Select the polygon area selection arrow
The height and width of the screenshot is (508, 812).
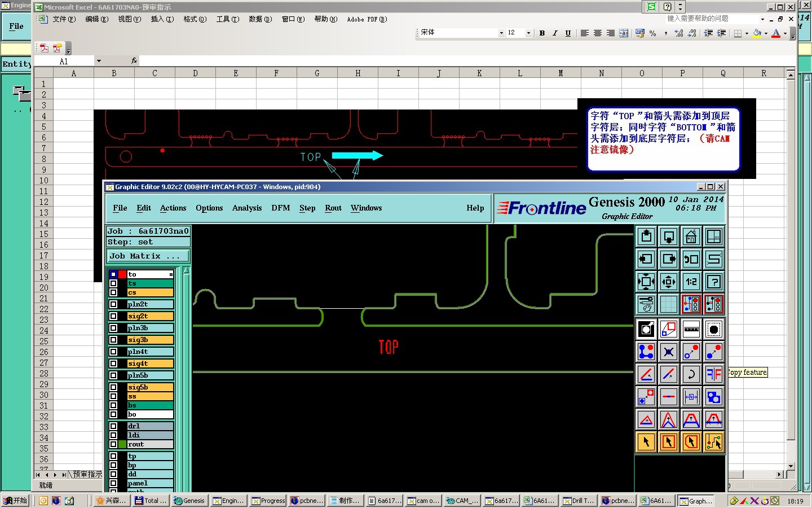(x=691, y=442)
